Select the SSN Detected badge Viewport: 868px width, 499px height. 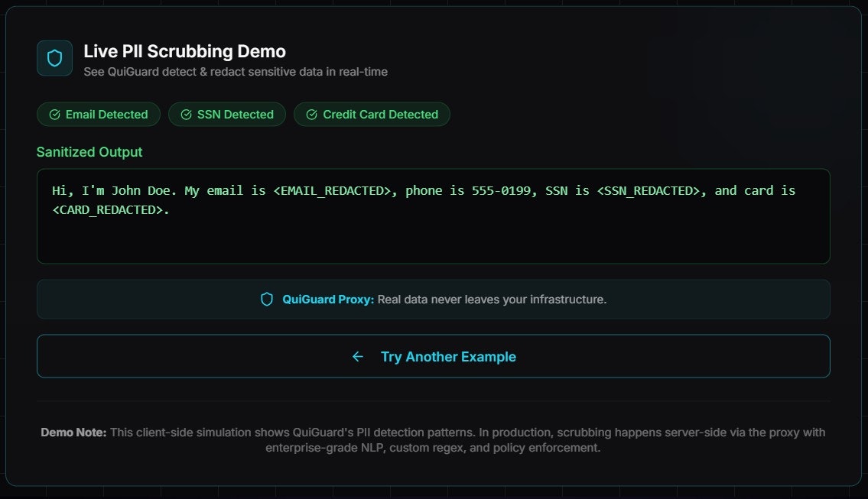[x=227, y=115]
